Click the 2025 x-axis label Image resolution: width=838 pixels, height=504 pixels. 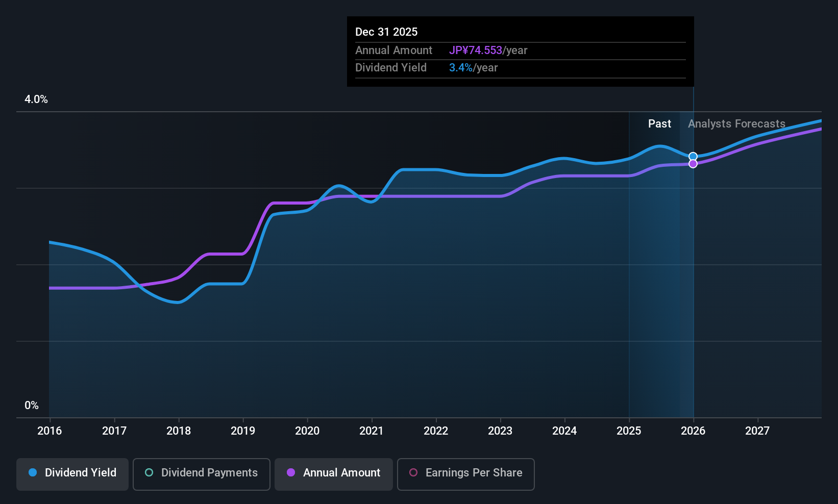629,431
